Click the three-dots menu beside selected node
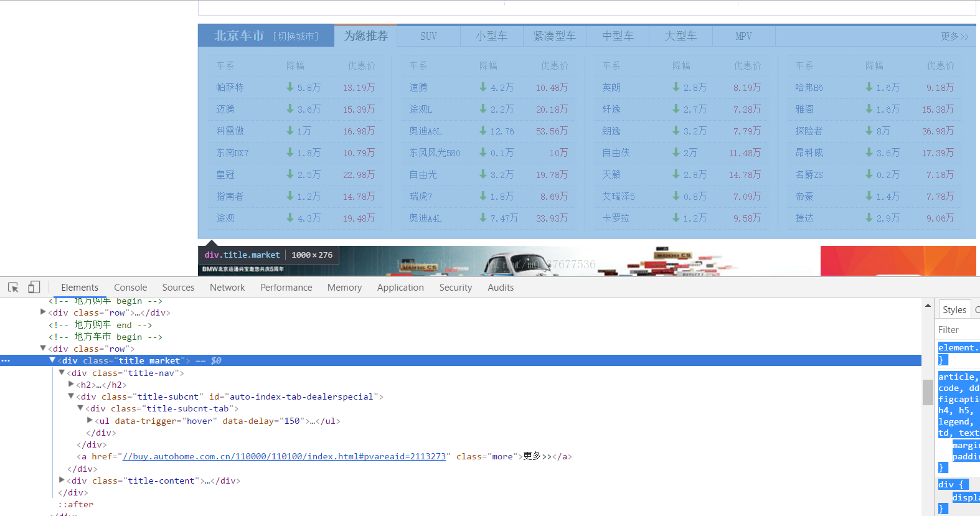 tap(6, 360)
